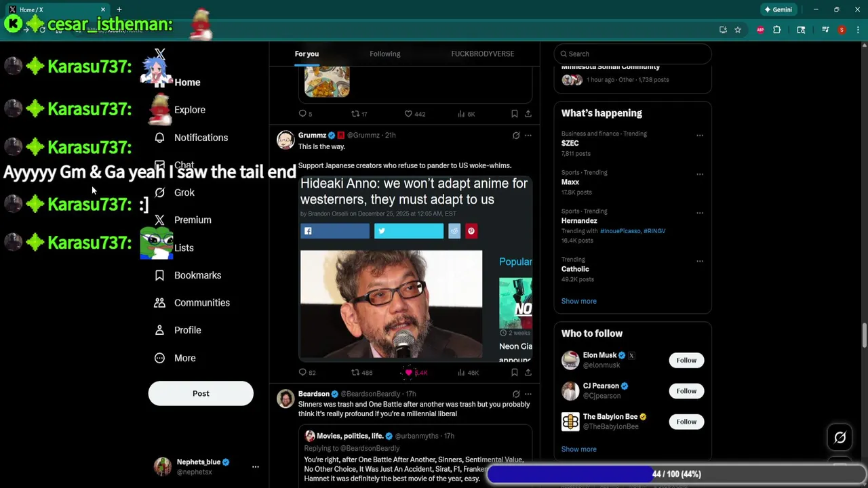The image size is (868, 488).
Task: Open the #RINGV hashtag link
Action: click(654, 231)
